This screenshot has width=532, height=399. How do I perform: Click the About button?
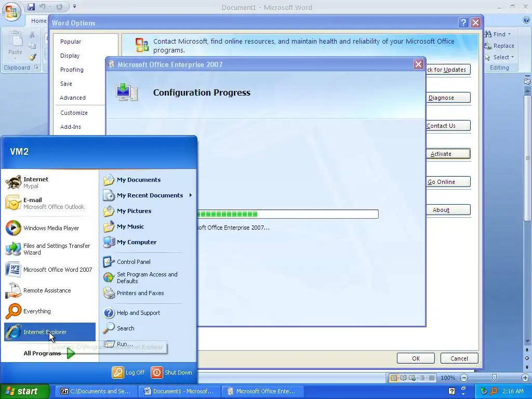(448, 210)
